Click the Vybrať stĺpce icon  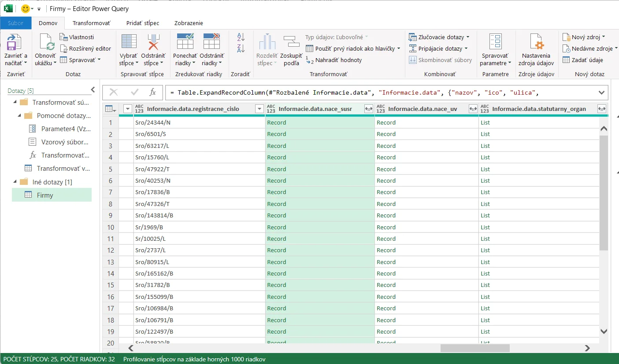coord(129,41)
